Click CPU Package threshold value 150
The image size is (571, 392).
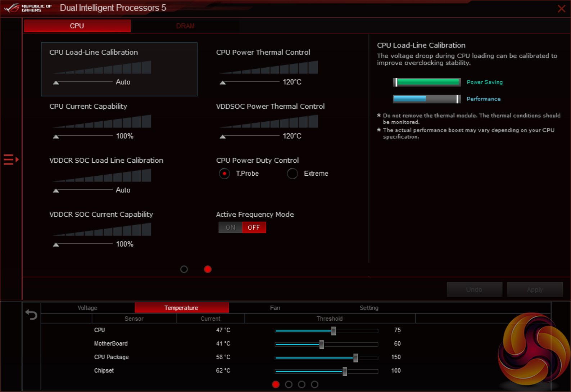tap(396, 357)
